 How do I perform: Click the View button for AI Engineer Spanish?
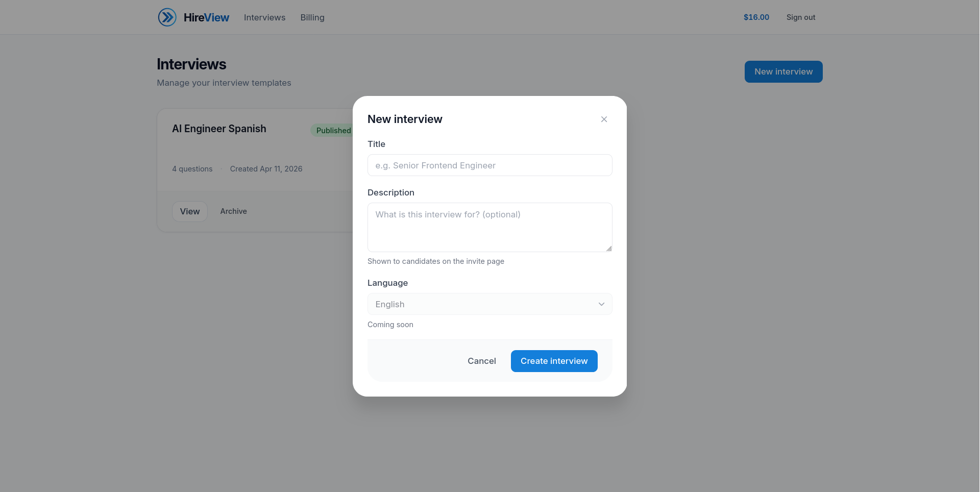189,211
